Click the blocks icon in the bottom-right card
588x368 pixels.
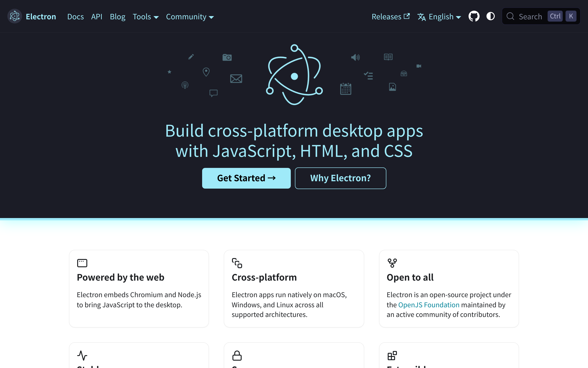pos(392,356)
